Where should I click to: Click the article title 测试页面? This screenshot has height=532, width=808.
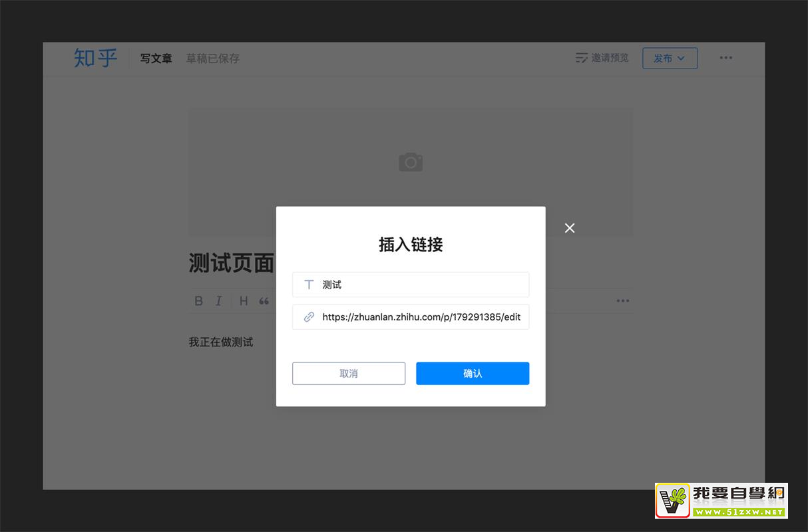click(x=231, y=263)
